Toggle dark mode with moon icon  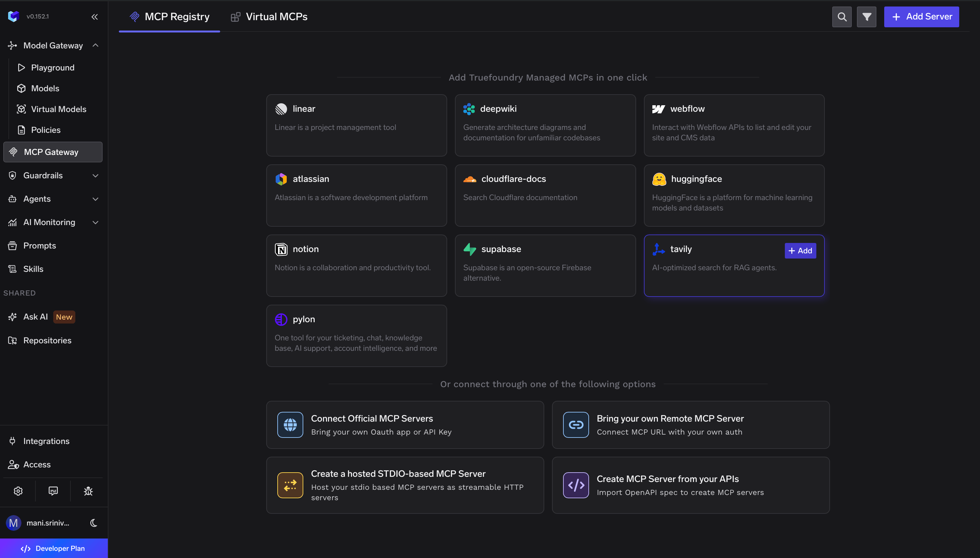coord(94,523)
